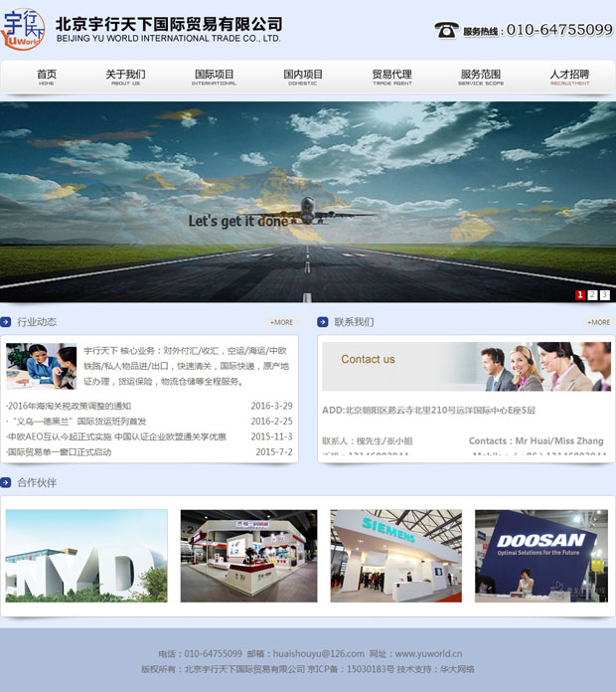Screen dimensions: 616x692
Task: Open 中欧AEO互认 news article link
Action: [x=116, y=436]
